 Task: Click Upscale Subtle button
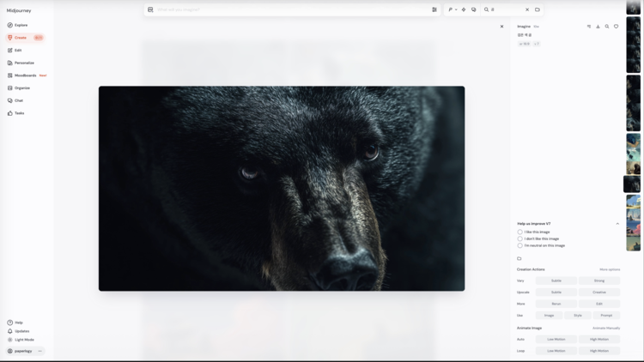(x=556, y=293)
